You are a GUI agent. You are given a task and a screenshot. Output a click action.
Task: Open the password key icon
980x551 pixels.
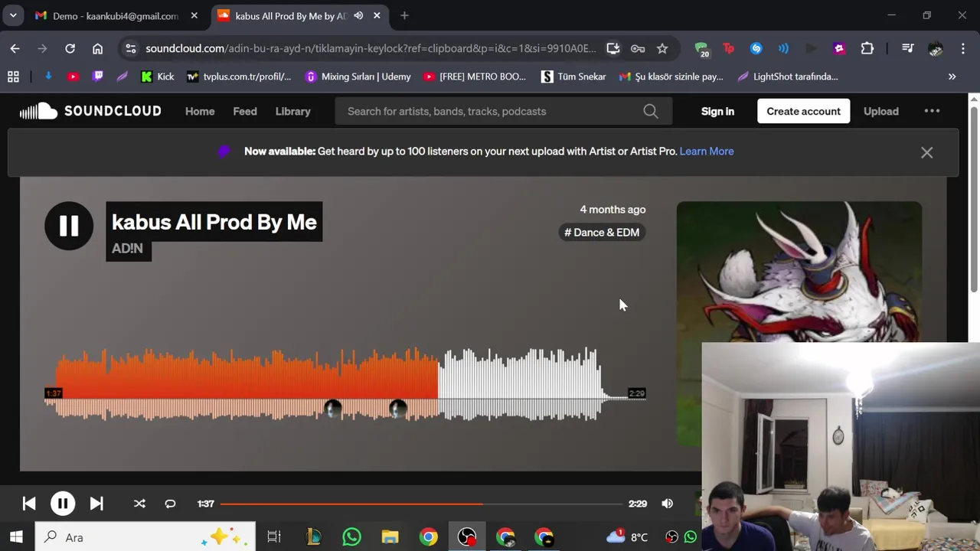(638, 48)
